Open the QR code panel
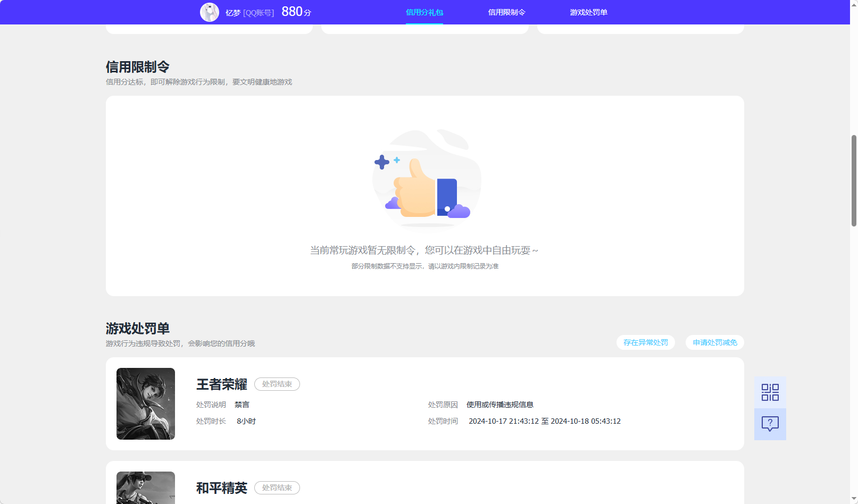This screenshot has height=504, width=858. tap(770, 391)
